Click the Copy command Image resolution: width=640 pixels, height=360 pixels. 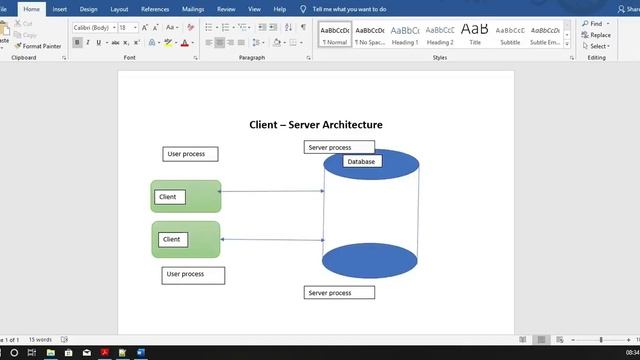pos(25,35)
